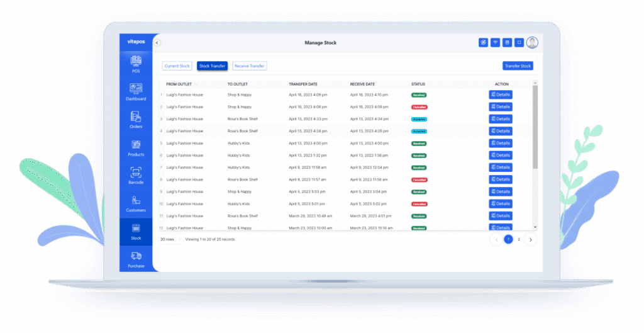Toggle fullscreen with the header icon

click(x=519, y=42)
